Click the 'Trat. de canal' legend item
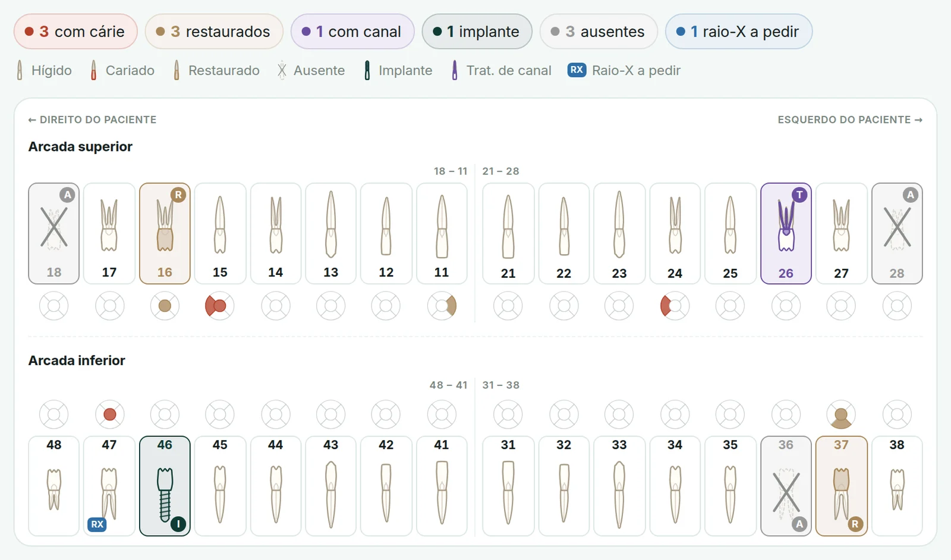Screen dimensions: 951x560 [500, 71]
